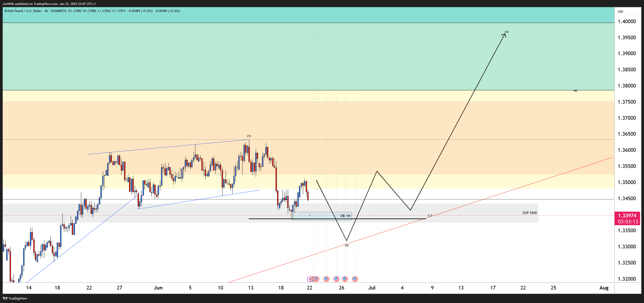Click the (3) wave label at arrow tip

[506, 32]
